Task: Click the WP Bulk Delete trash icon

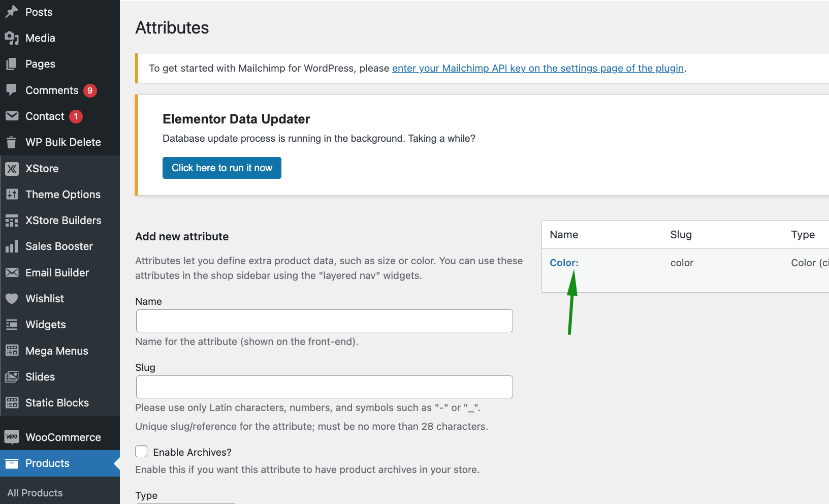Action: pos(12,142)
